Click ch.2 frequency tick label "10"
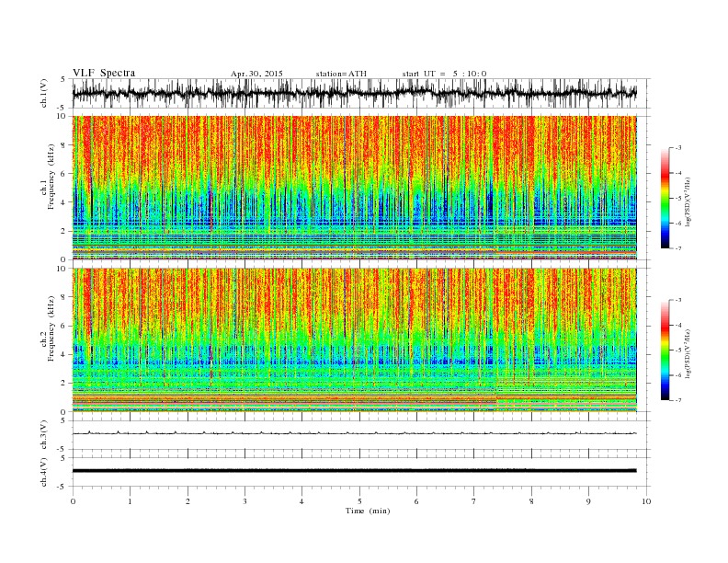728x563 pixels. [62, 269]
